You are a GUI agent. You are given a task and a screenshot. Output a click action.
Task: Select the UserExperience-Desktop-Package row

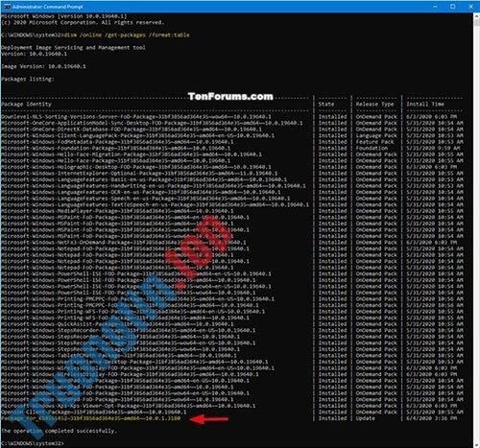coord(232,362)
